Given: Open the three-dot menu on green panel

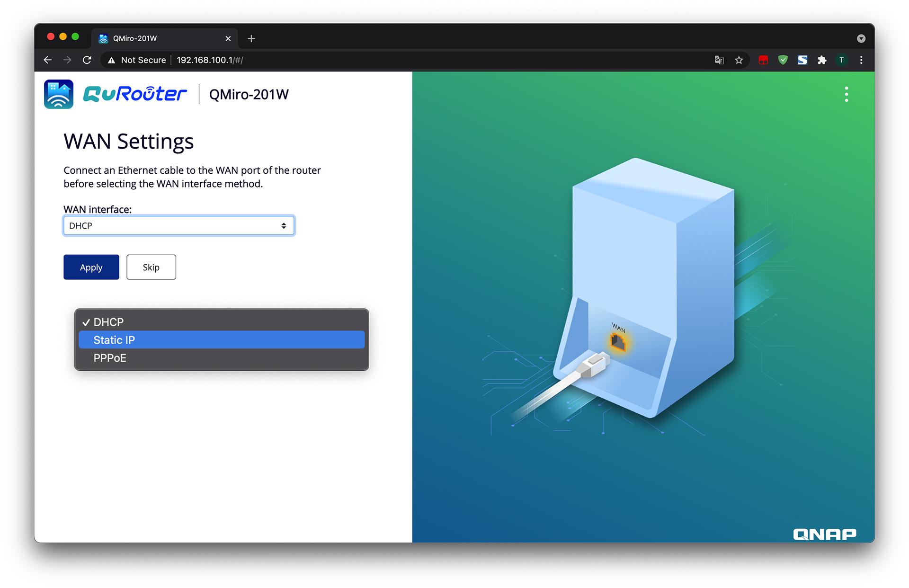Looking at the screenshot, I should [x=846, y=94].
